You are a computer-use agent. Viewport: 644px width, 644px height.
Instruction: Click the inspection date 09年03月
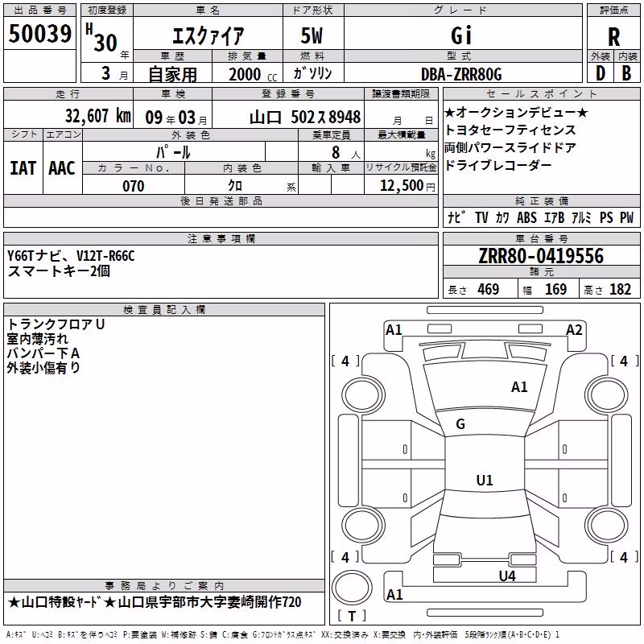pyautogui.click(x=176, y=118)
